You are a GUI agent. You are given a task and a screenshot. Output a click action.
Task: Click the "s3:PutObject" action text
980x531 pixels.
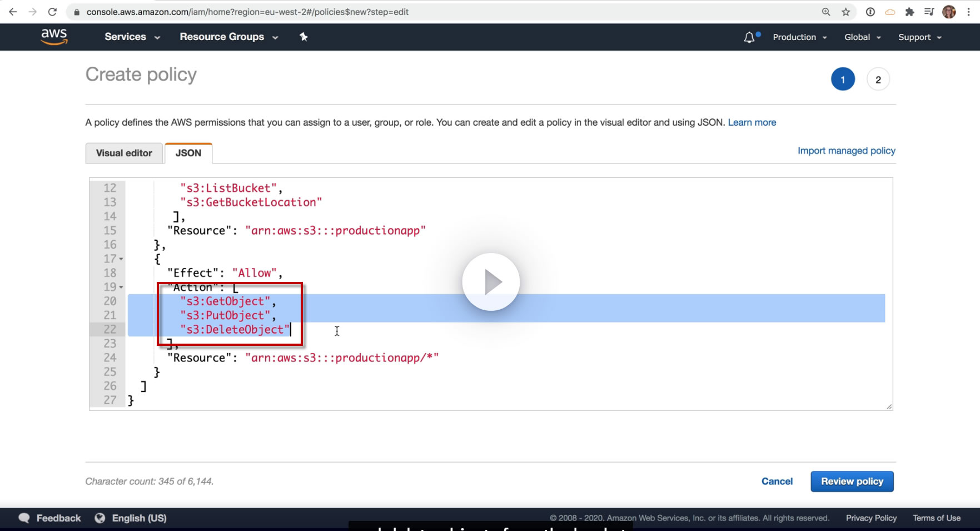(225, 315)
